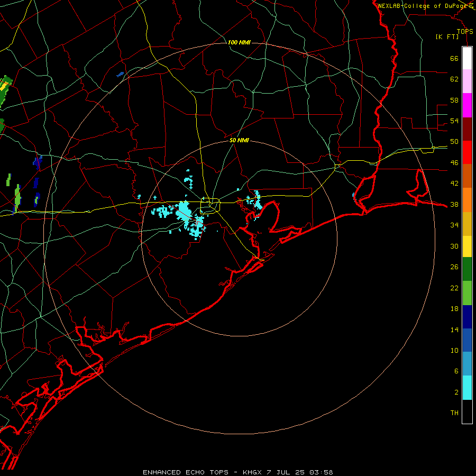Click the legend value '46'

454,163
